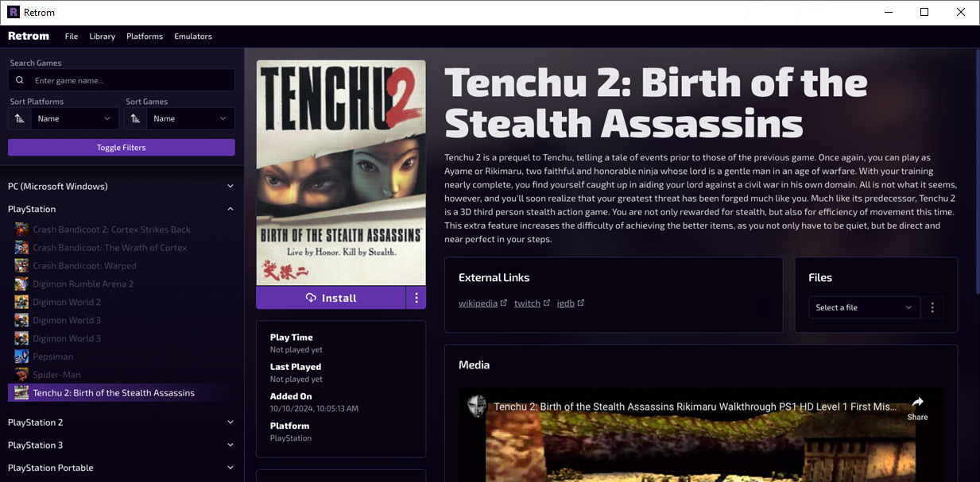Click the search magnifier icon
Screen dimensions: 980x482
[x=20, y=80]
